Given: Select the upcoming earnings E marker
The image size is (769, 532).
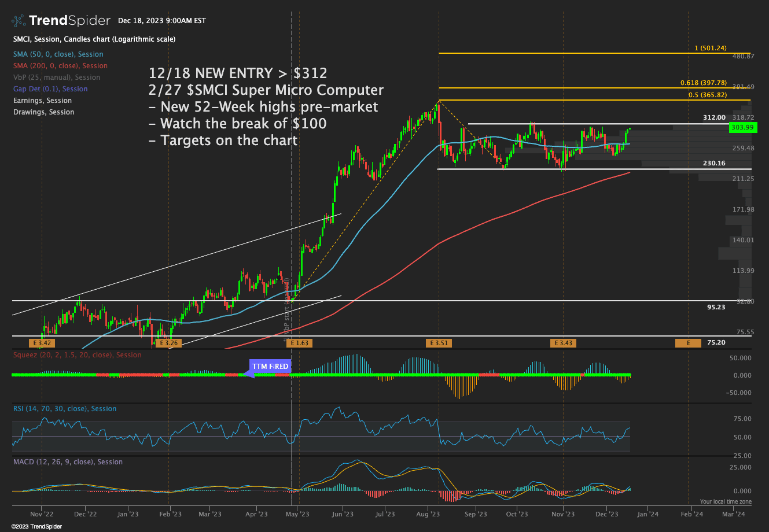Looking at the screenshot, I should [688, 343].
